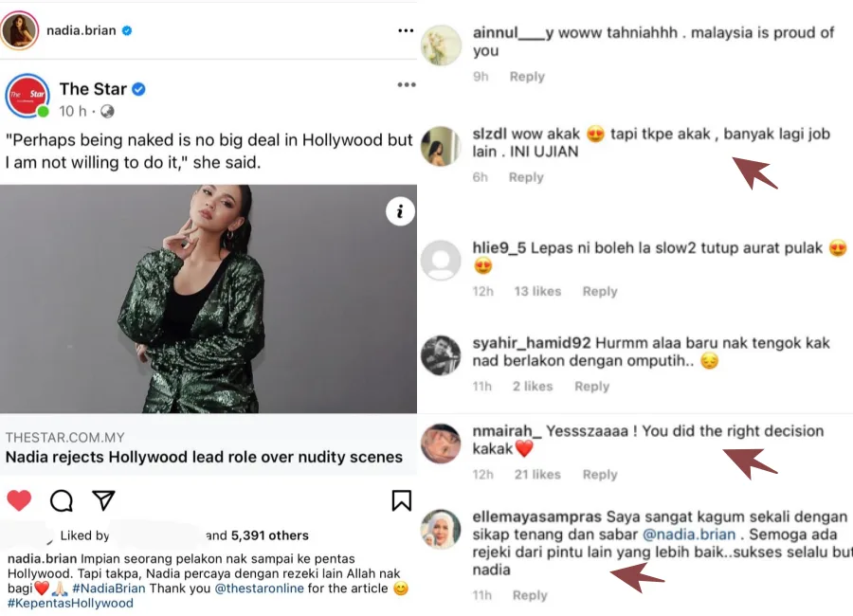Click the globe privacy icon next to 10 h

tap(107, 112)
